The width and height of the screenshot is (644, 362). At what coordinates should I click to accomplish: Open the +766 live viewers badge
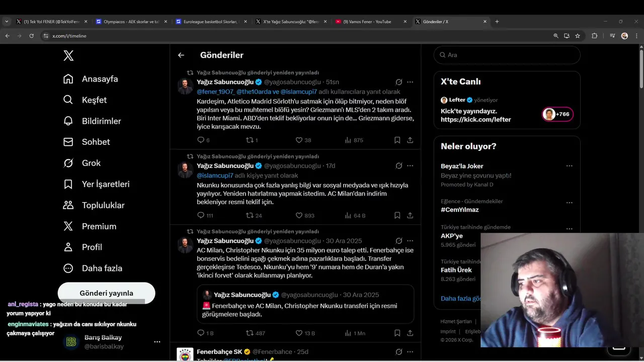pos(557,114)
